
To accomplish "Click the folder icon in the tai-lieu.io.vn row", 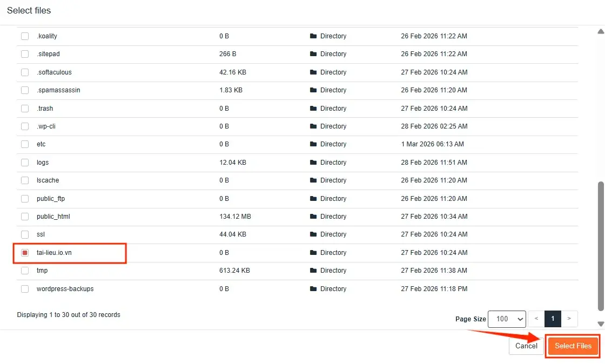I will (313, 253).
